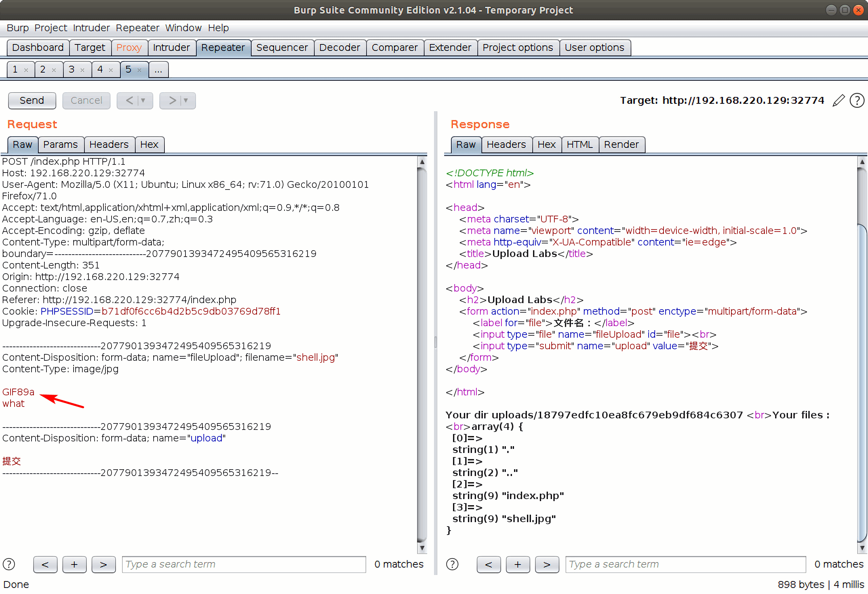Open request Hex view tab
868x594 pixels.
pos(150,144)
